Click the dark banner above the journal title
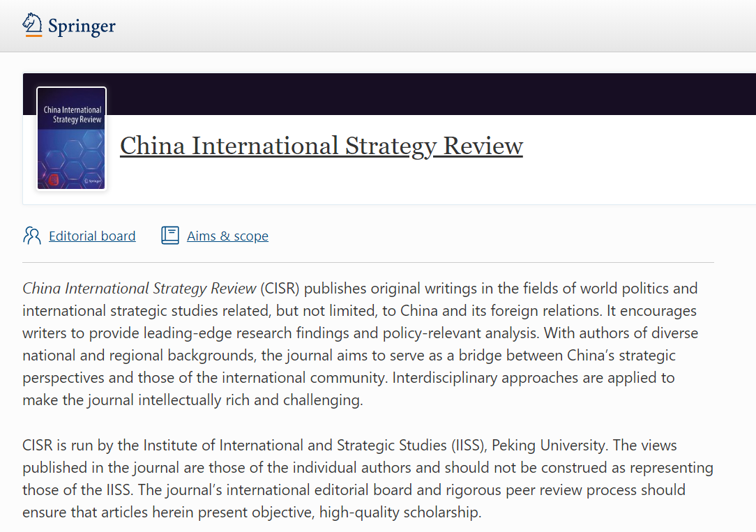The width and height of the screenshot is (756, 532). click(418, 94)
